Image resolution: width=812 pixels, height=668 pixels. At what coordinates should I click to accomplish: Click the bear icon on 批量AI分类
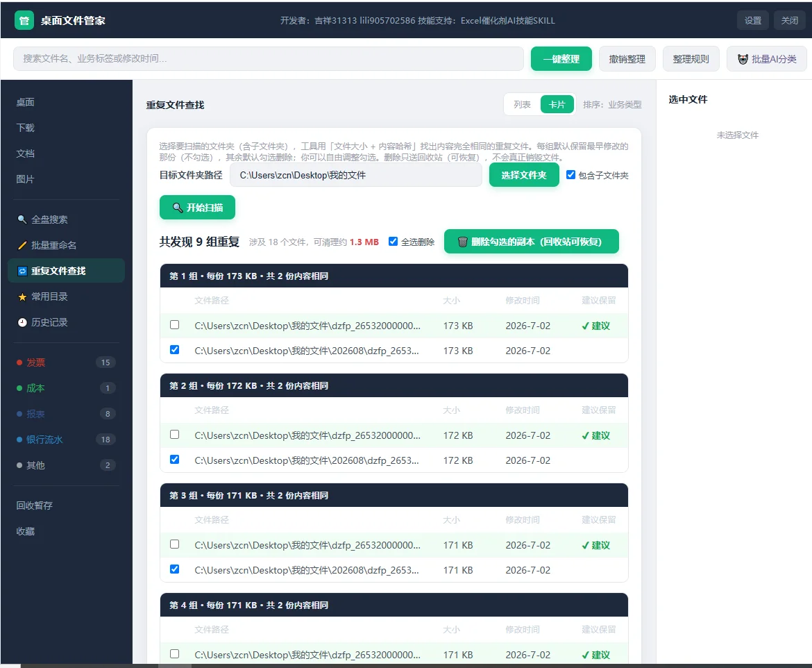pos(743,59)
